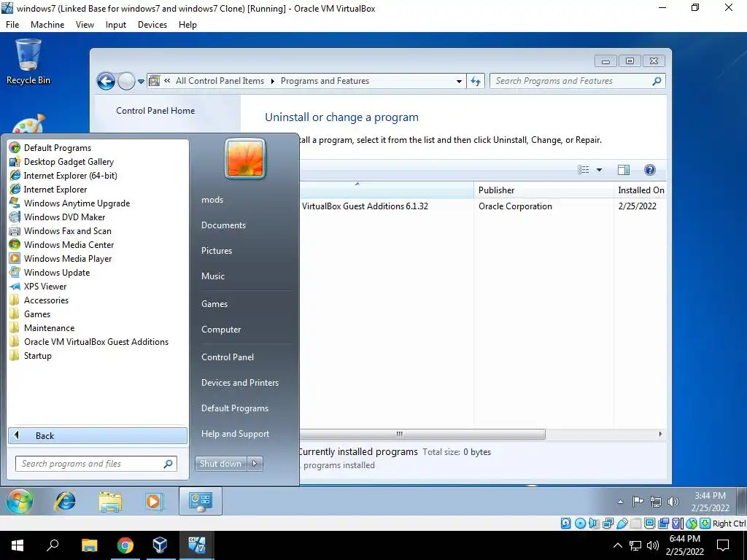Click the Search Programs and Features field

(578, 81)
